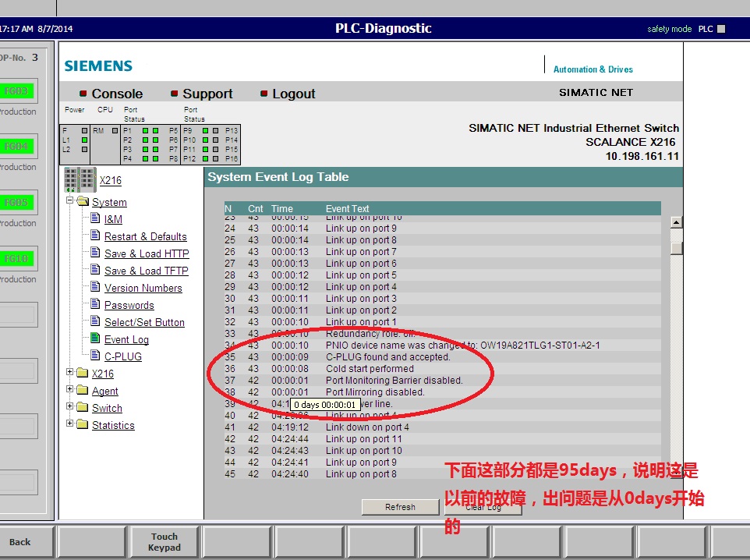
Task: Click the P9 port status LED
Action: click(x=206, y=130)
